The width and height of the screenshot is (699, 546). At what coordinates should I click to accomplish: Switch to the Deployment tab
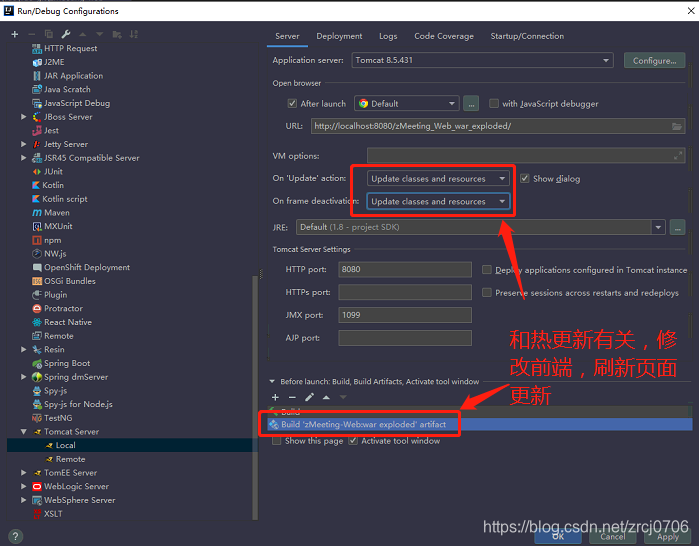pos(339,36)
